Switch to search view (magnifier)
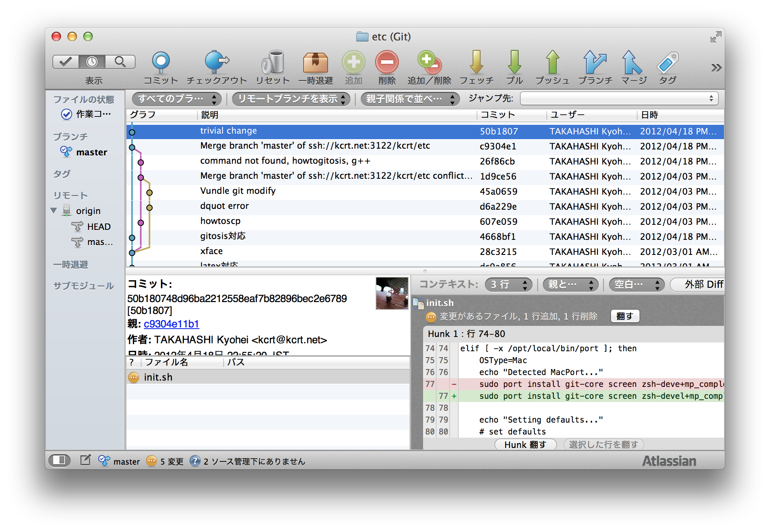 pos(120,61)
